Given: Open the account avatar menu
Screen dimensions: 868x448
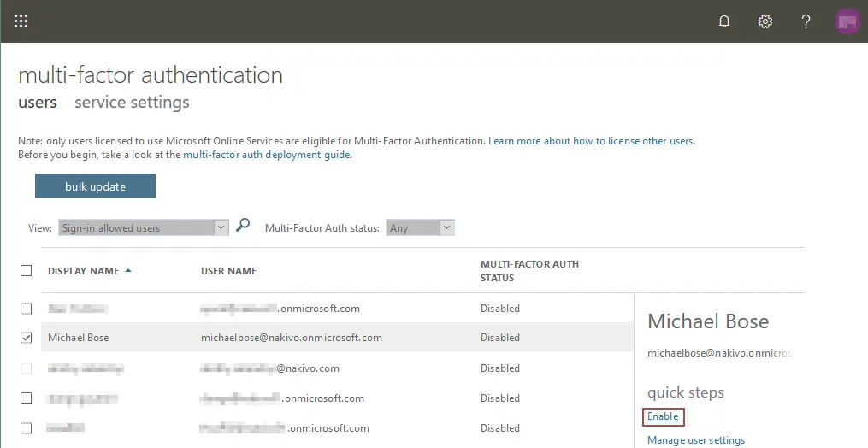Looking at the screenshot, I should pyautogui.click(x=847, y=21).
